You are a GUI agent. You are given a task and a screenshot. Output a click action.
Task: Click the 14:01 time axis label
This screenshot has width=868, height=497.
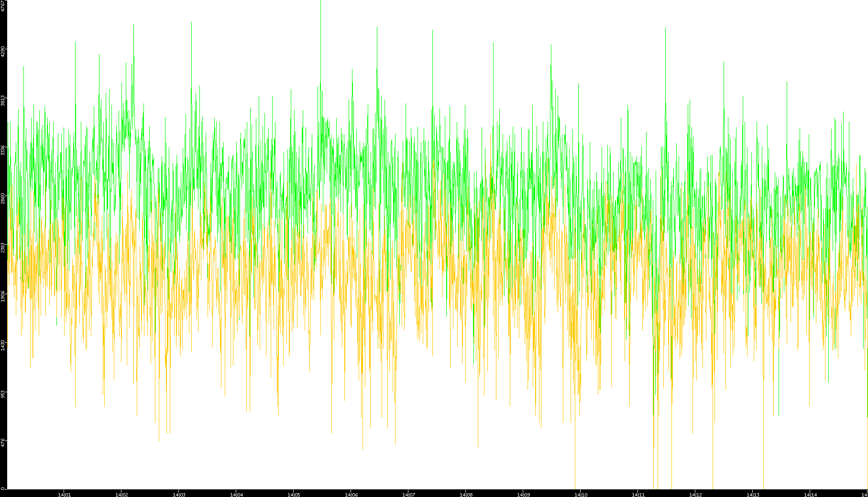(64, 494)
